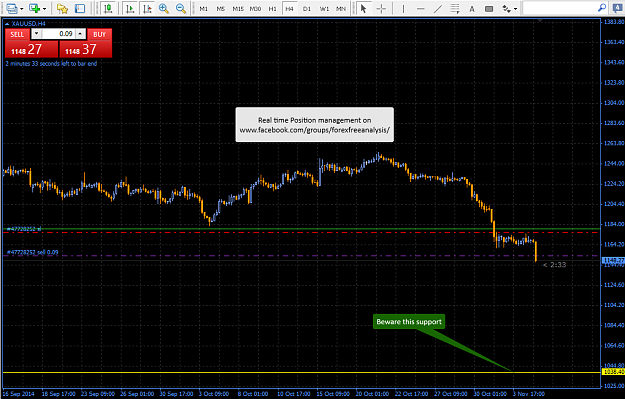The height and width of the screenshot is (399, 625).
Task: Select the H4 timeframe
Action: point(289,9)
